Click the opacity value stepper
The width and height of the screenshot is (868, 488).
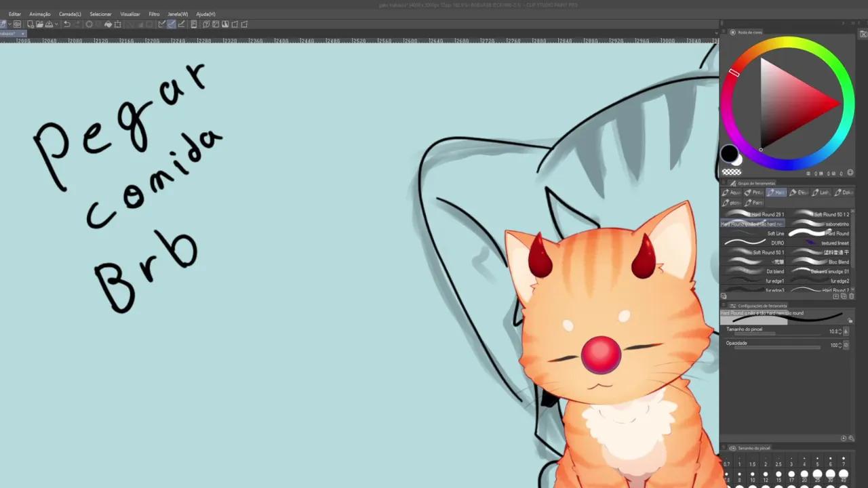[x=840, y=346]
